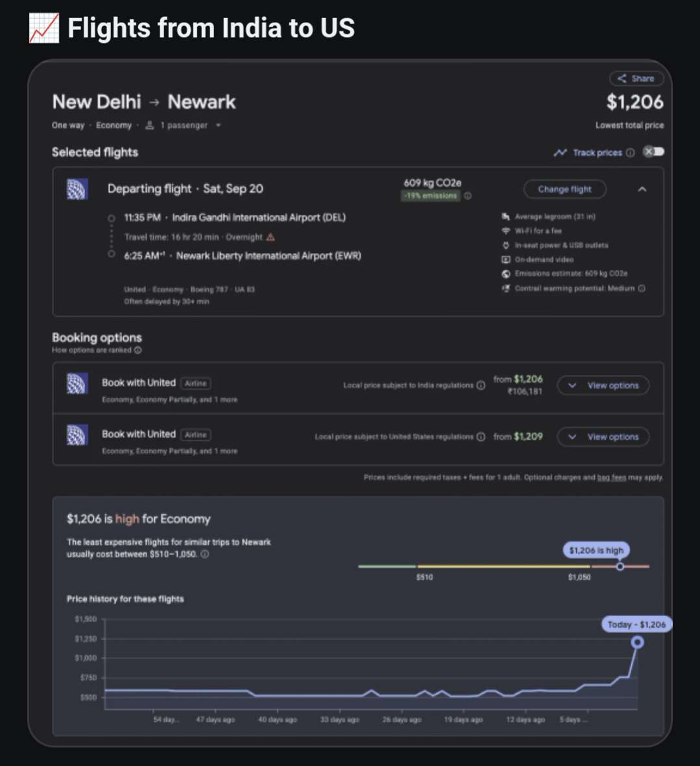Click the price range slider marker

pyautogui.click(x=620, y=567)
